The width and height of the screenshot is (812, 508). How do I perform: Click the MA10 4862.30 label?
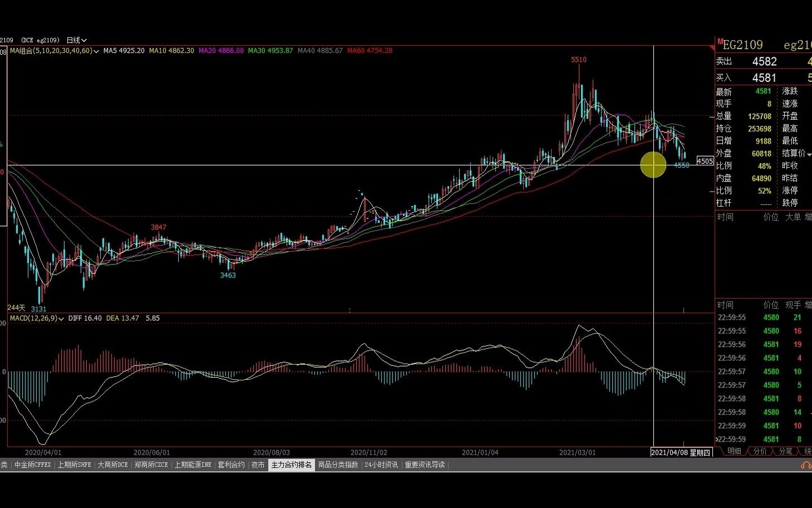[x=171, y=51]
